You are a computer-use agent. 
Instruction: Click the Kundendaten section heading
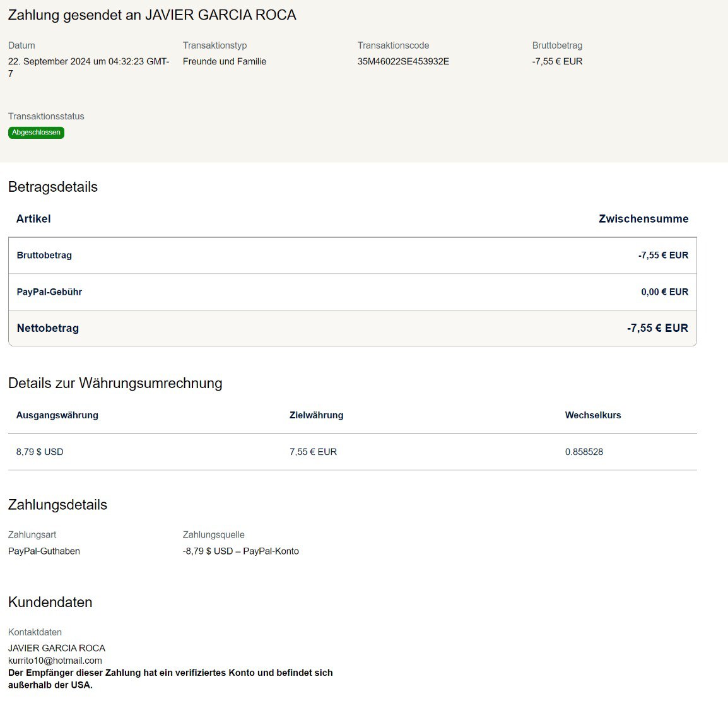[50, 602]
